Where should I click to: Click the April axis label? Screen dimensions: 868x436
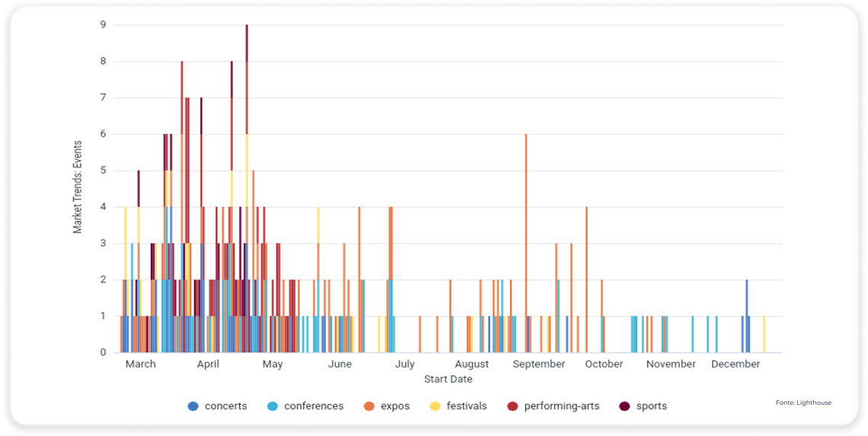pos(208,364)
